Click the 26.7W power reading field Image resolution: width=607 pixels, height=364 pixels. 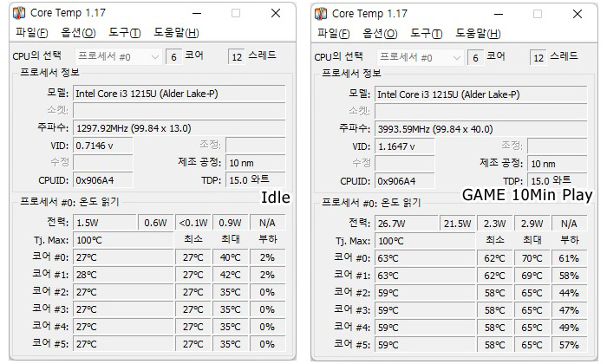coord(406,224)
